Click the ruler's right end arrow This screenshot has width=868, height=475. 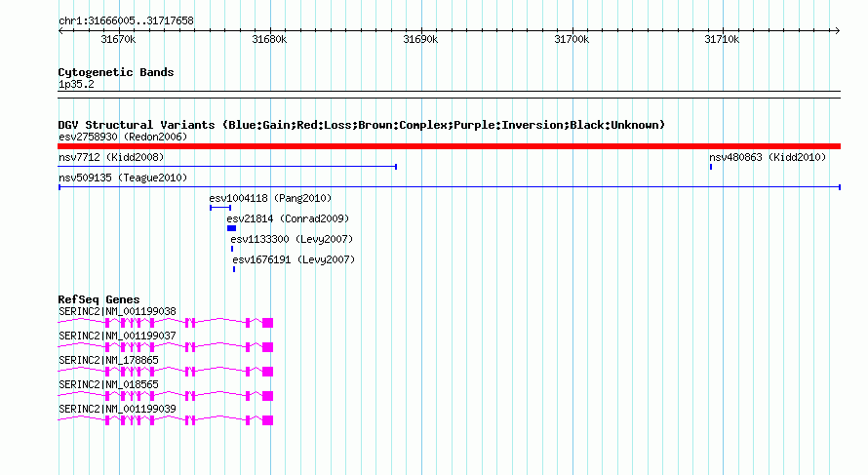coord(837,31)
